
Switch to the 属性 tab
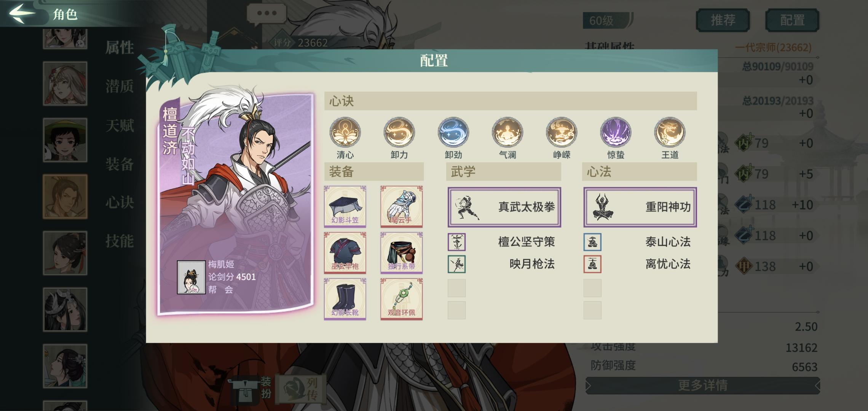[120, 48]
